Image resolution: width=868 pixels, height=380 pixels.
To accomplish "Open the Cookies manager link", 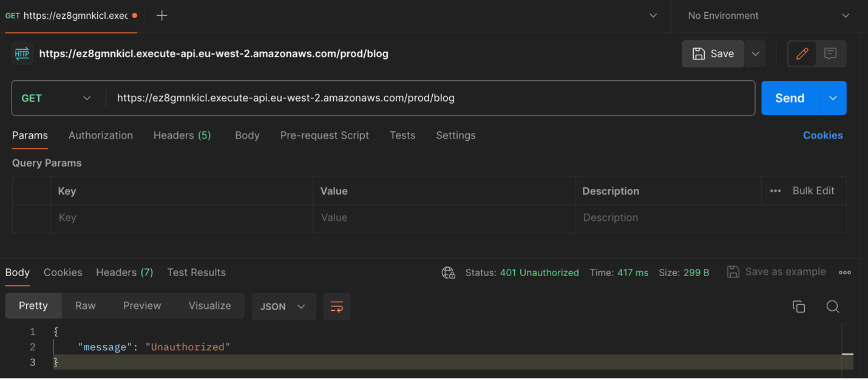I will click(822, 135).
